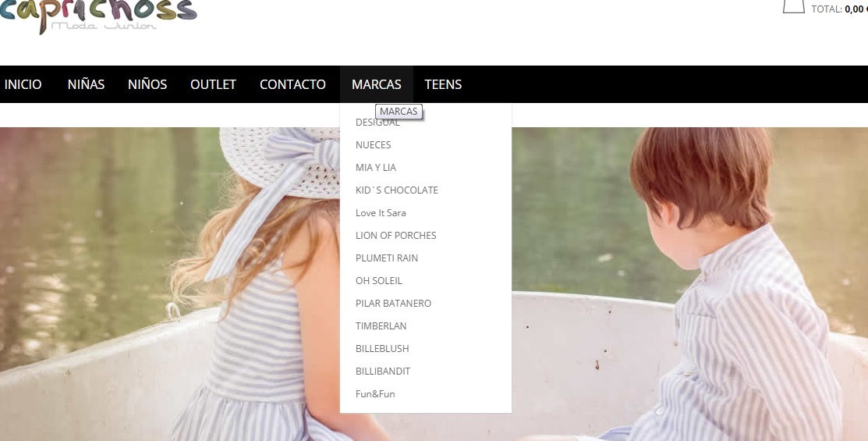Image resolution: width=868 pixels, height=441 pixels.
Task: Select KID´S CHOCOLATE brand
Action: coord(397,190)
